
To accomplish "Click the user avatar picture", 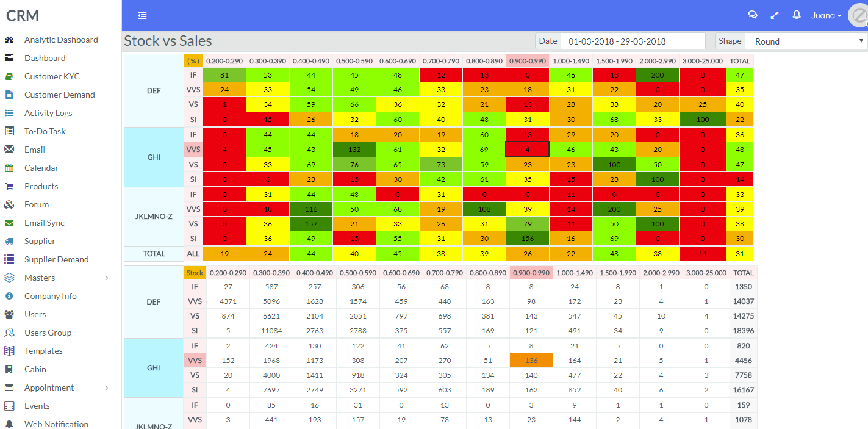I will [858, 15].
